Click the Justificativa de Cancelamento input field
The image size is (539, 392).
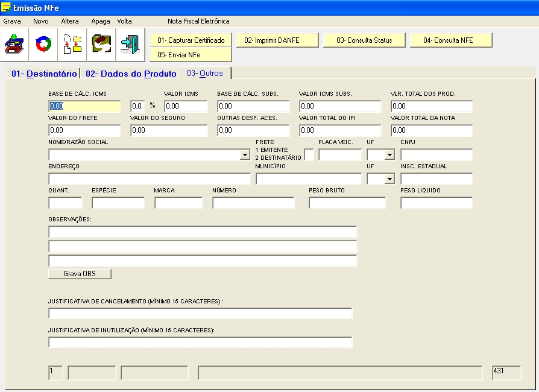pos(200,314)
